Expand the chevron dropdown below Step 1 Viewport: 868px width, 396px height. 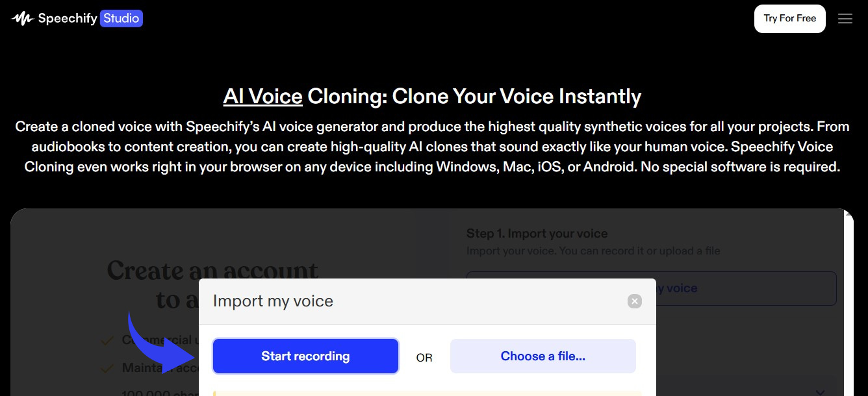point(820,392)
